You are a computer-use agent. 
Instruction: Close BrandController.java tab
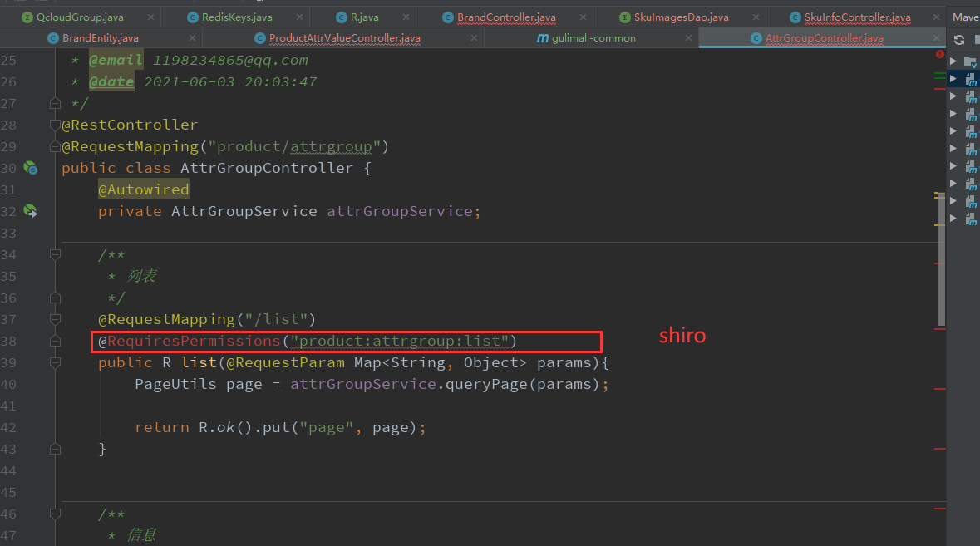click(x=584, y=17)
